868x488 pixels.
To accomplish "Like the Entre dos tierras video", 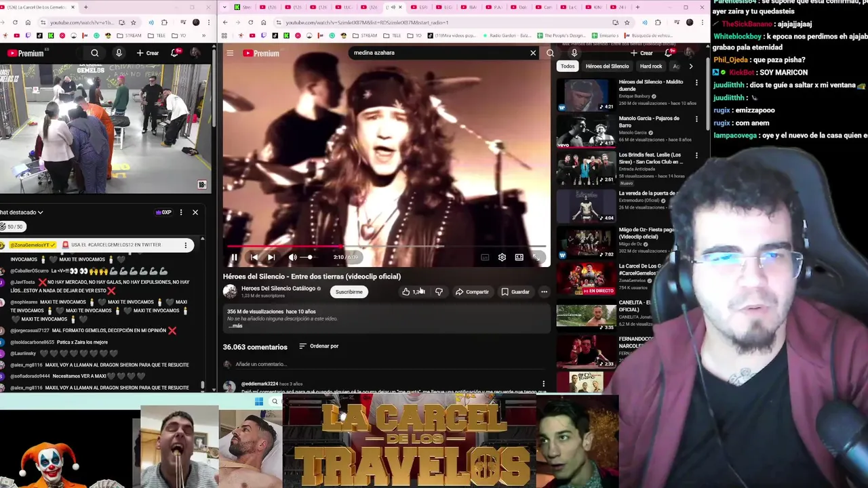I will click(412, 292).
